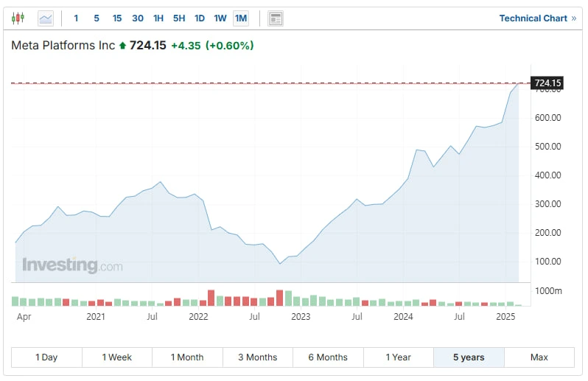The height and width of the screenshot is (381, 588).
Task: Click the chart line's late-2022 lowest point
Action: [x=280, y=264]
